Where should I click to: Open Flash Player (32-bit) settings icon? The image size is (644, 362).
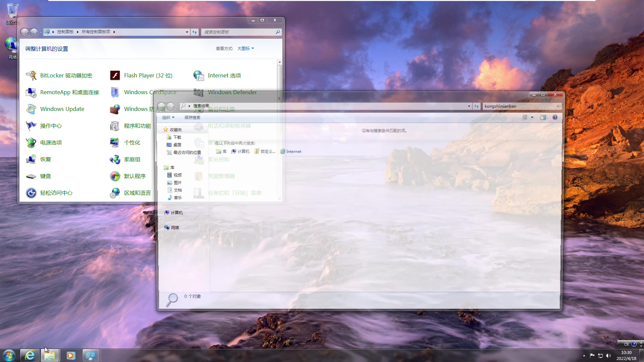coord(115,75)
